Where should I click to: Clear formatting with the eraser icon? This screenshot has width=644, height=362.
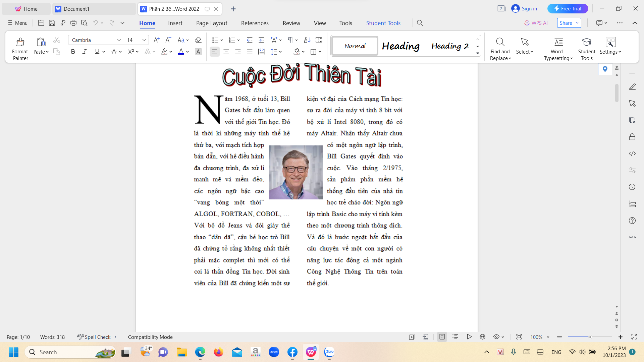(x=198, y=40)
